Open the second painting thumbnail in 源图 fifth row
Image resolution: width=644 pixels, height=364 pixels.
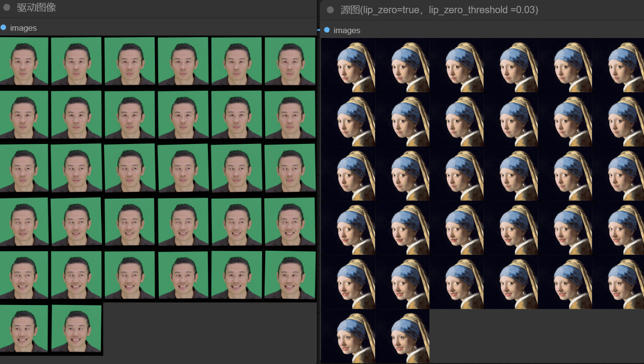point(403,282)
